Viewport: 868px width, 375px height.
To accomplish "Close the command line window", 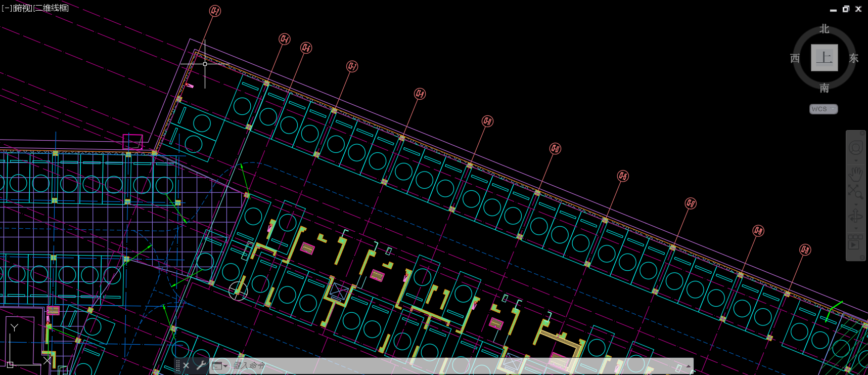I will 186,365.
